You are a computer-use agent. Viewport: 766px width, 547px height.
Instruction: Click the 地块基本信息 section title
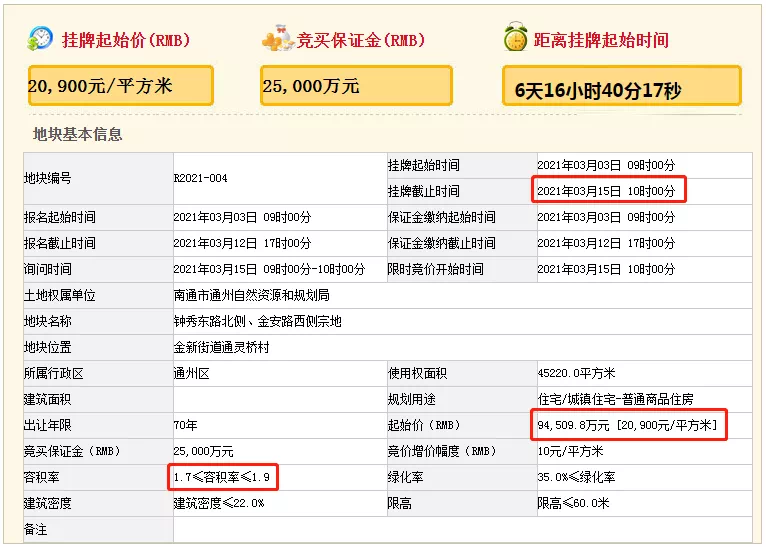click(x=77, y=134)
